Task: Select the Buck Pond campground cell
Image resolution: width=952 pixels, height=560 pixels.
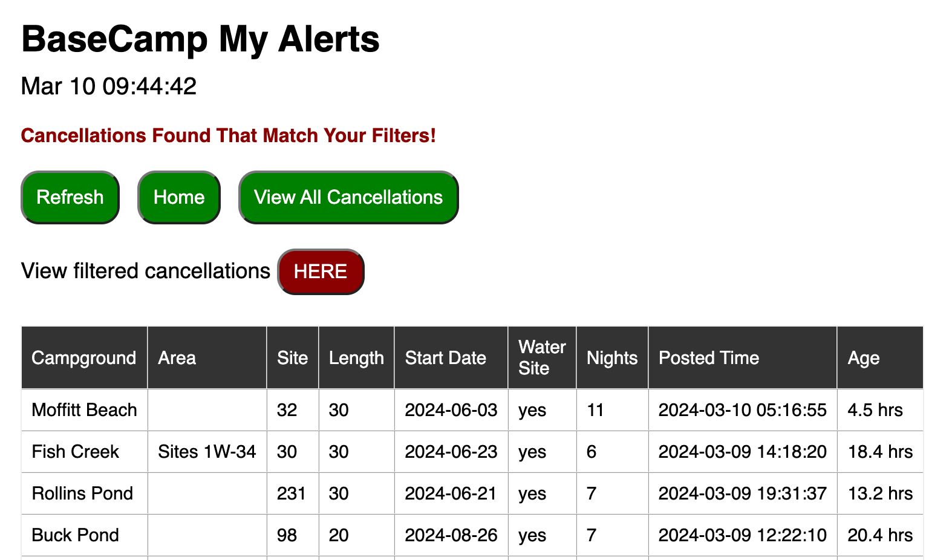Action: tap(76, 535)
